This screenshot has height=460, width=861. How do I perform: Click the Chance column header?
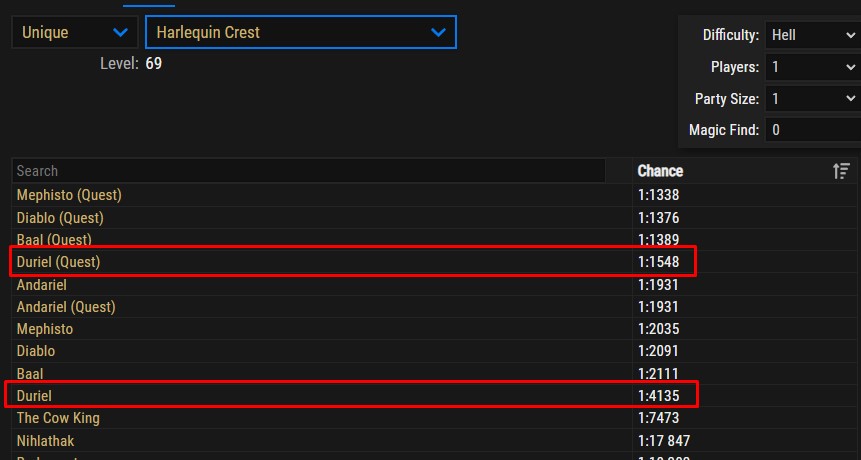tap(660, 171)
